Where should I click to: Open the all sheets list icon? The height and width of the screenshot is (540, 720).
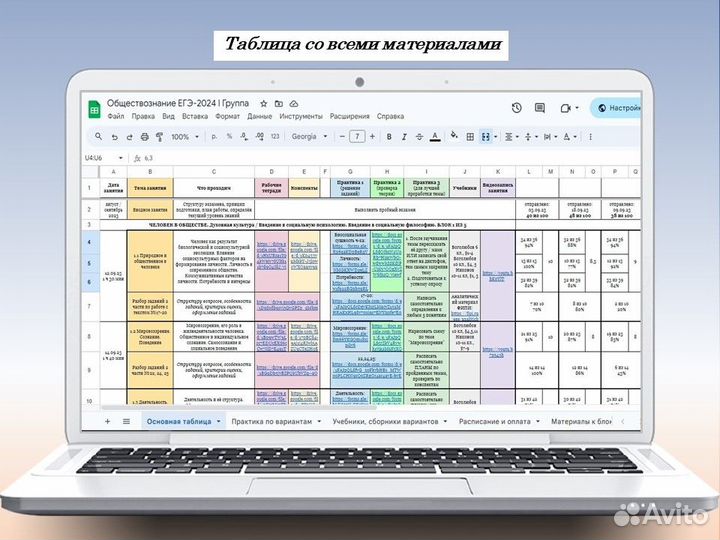coord(126,421)
